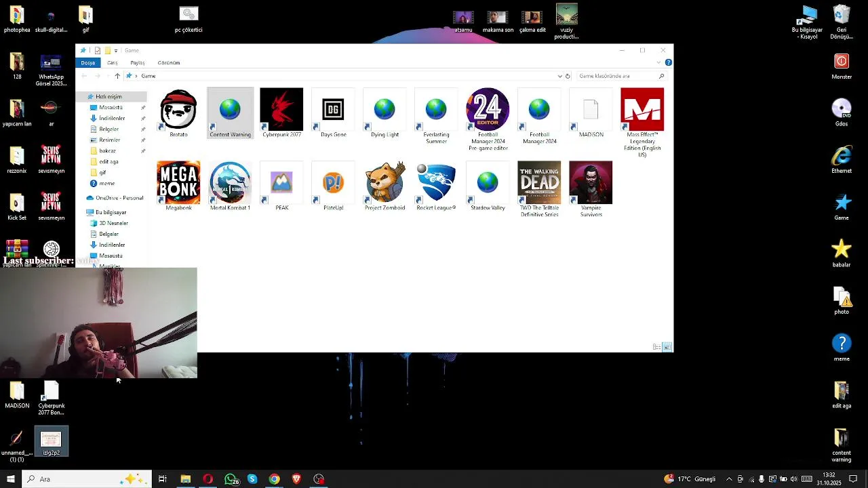Switch to details view layout button

[x=656, y=347]
